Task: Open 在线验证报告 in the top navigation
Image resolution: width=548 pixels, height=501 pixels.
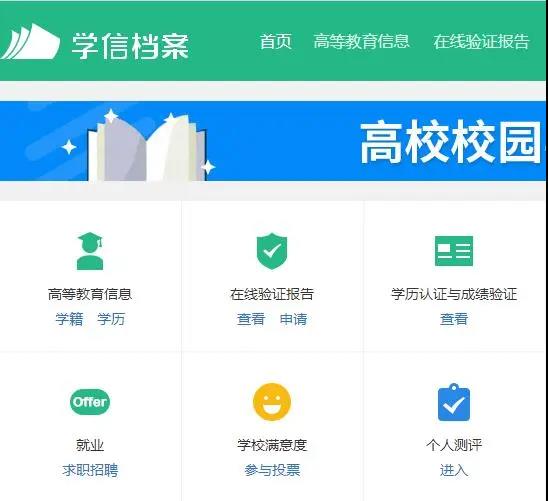Action: 481,42
